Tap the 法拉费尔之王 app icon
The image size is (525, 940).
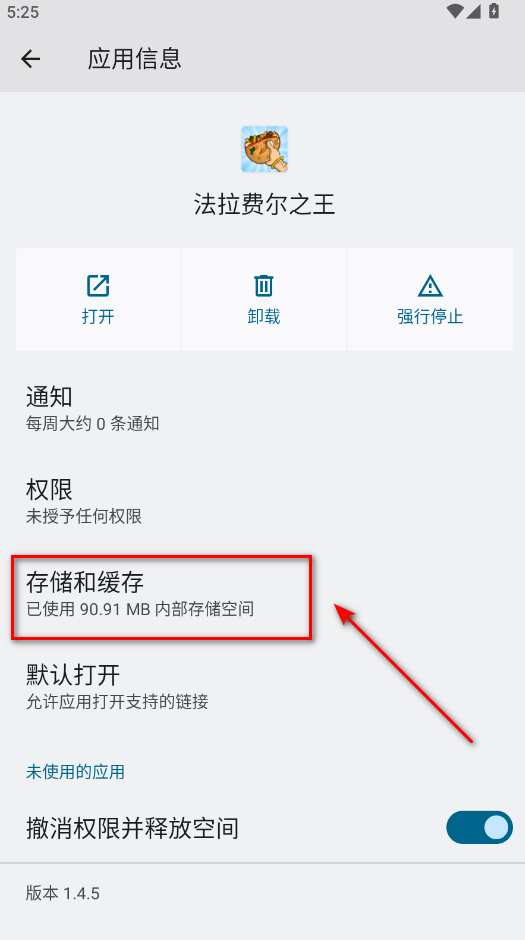coord(264,149)
